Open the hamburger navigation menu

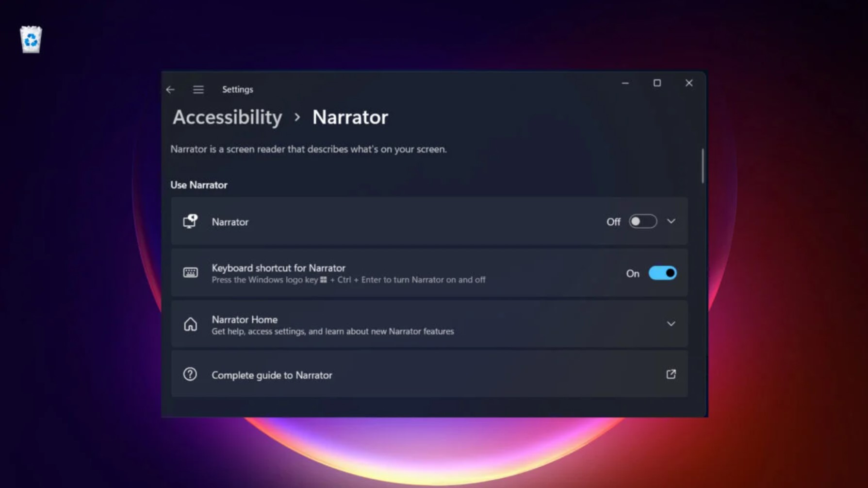coord(198,90)
